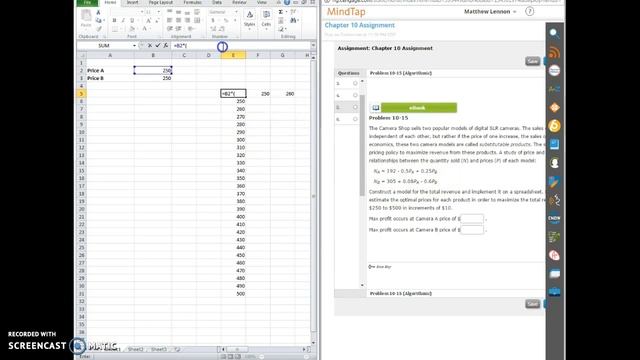The image size is (640, 360).
Task: Confirm the formula with the checkmark icon
Action: [x=158, y=46]
